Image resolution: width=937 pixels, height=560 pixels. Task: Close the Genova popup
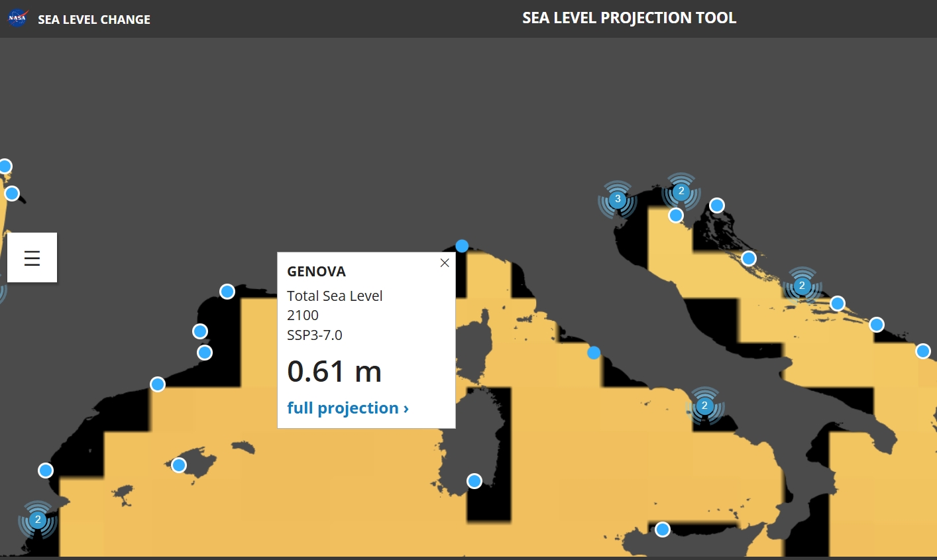[x=445, y=263]
